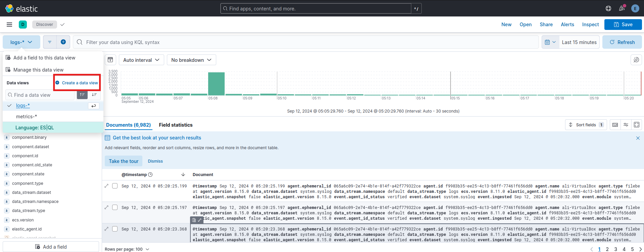Switch to the Field statistics tab
This screenshot has height=252, width=644.
pyautogui.click(x=176, y=125)
